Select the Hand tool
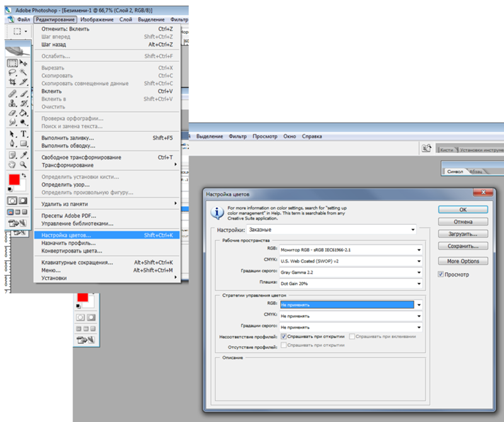 [x=12, y=165]
